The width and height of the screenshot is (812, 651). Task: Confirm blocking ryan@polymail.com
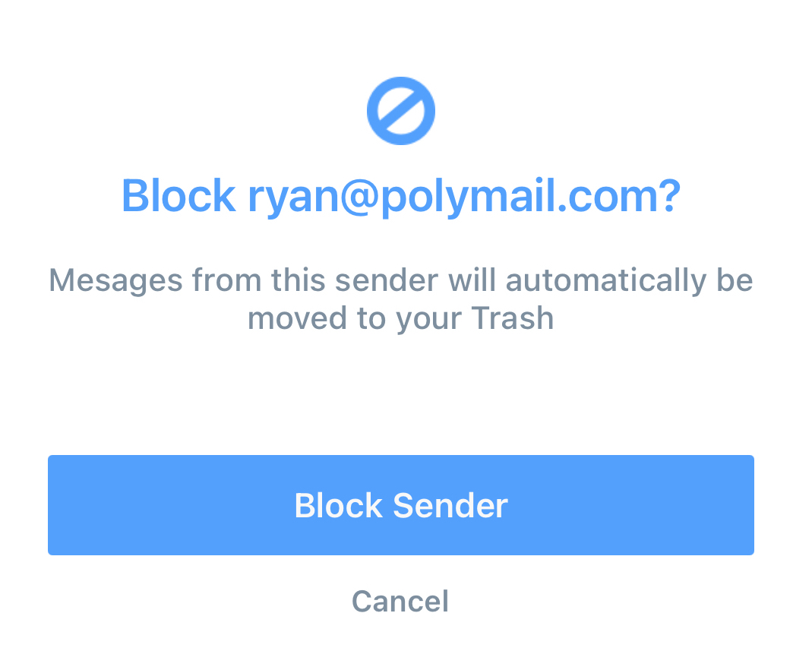point(400,505)
